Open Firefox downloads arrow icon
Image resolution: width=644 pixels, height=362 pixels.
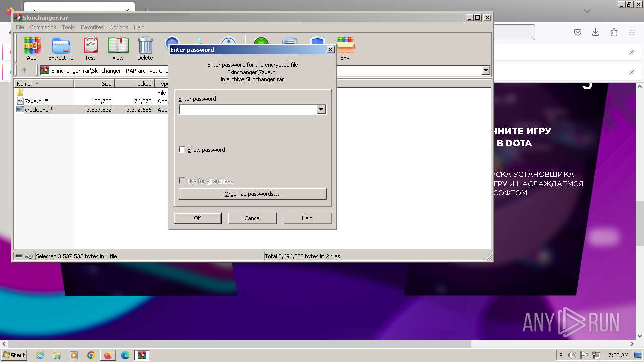[595, 32]
